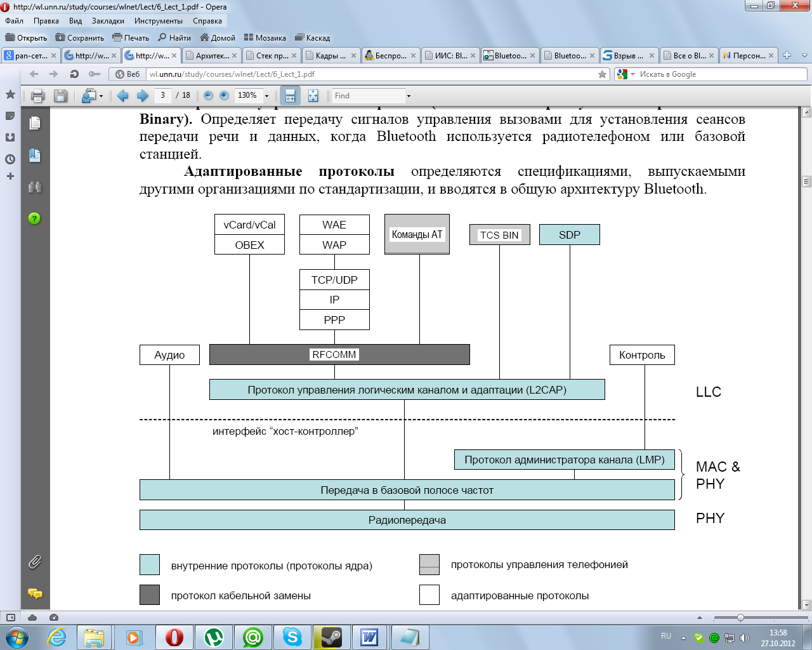Reload the page in Opera
Viewport: 812px width, 650px height.
74,74
